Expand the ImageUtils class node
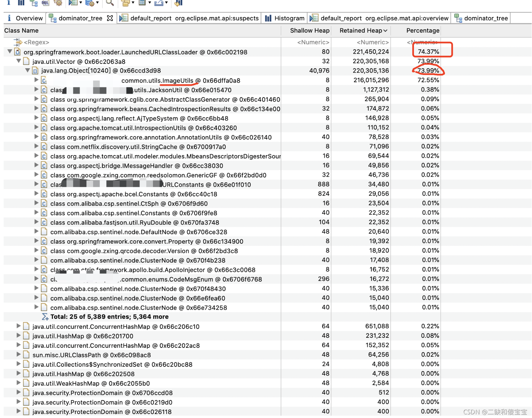 (x=36, y=80)
